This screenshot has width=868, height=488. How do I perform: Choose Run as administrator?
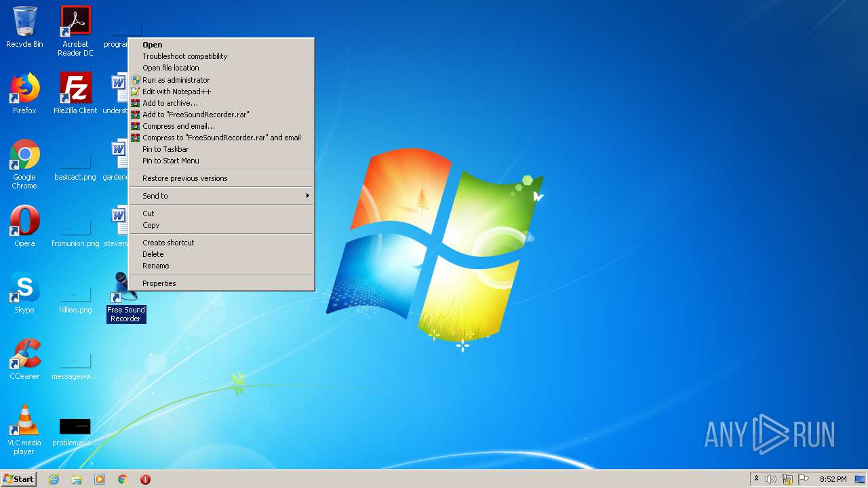pyautogui.click(x=221, y=80)
